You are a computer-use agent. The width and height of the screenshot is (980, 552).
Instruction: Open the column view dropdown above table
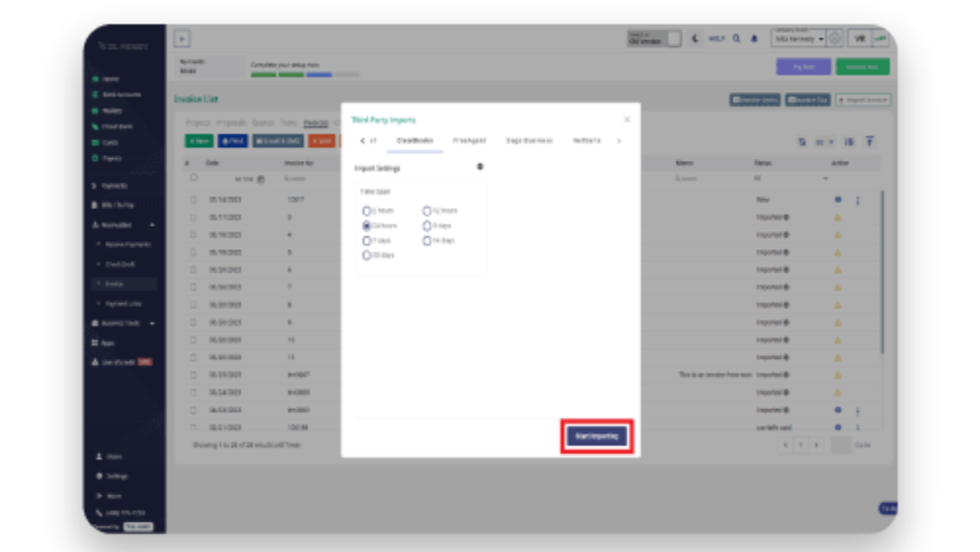[x=825, y=142]
